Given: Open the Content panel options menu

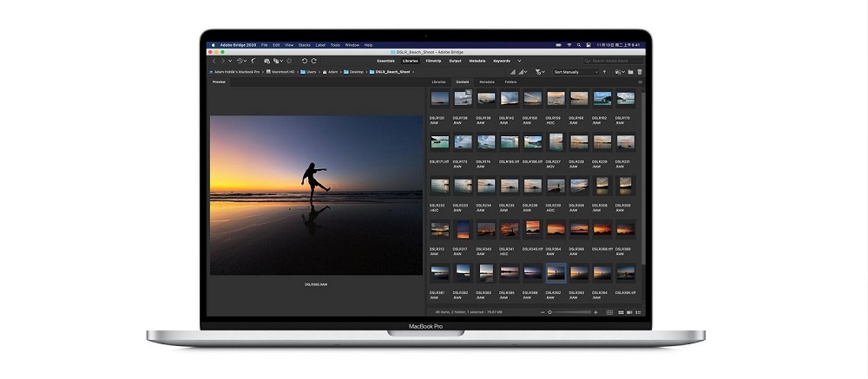Looking at the screenshot, I should tap(641, 82).
